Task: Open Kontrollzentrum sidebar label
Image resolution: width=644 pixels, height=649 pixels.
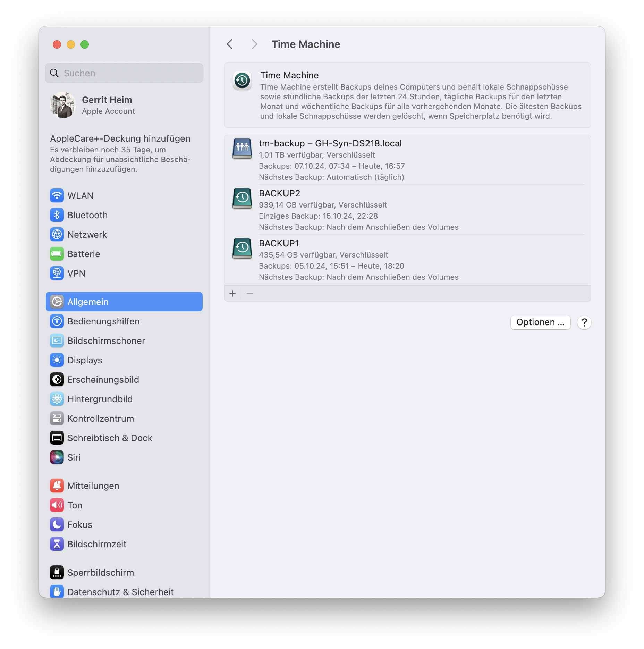Action: [x=101, y=419]
